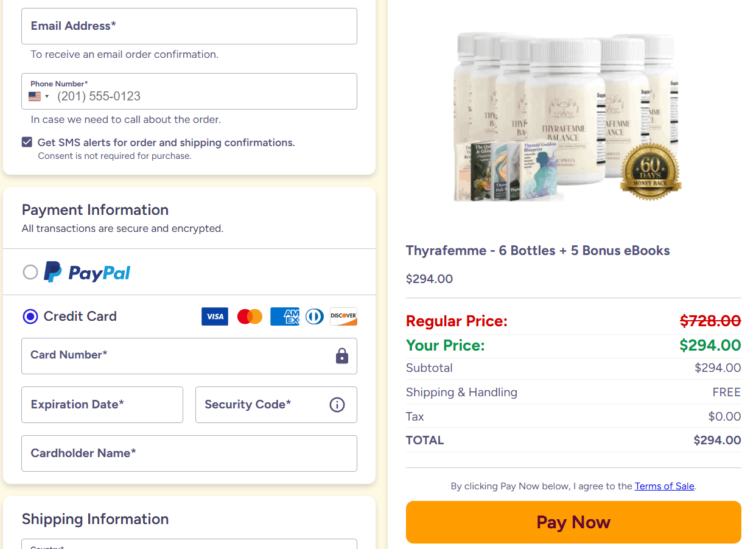Screen dimensions: 756x549
Task: Click the Discover card icon
Action: [x=343, y=316]
